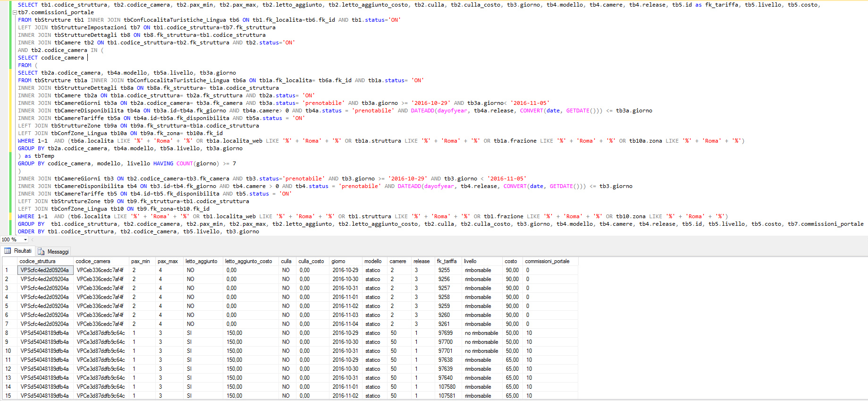Click the 'AND tb2.codice_camera IN (' line
The width and height of the screenshot is (868, 401).
point(61,50)
